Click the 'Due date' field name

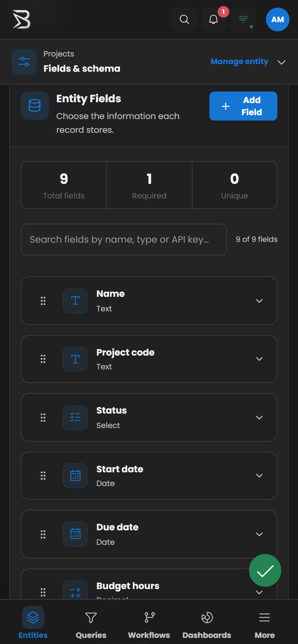117,527
